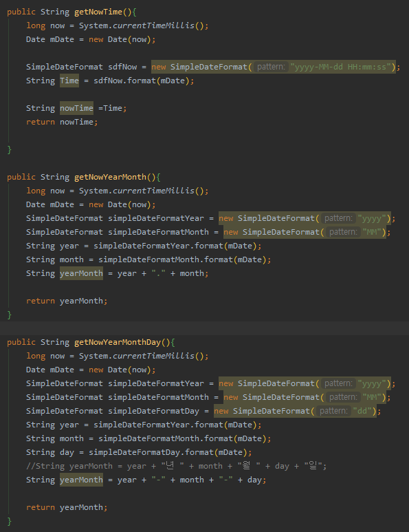
Task: Click new Date(now) in getNowYearMonthDay method
Action: 120,370
